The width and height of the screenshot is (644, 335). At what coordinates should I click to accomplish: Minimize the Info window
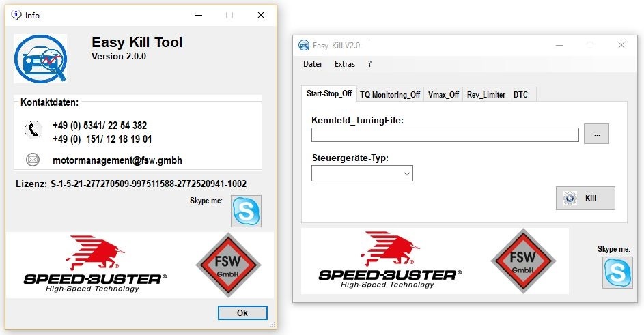(199, 15)
